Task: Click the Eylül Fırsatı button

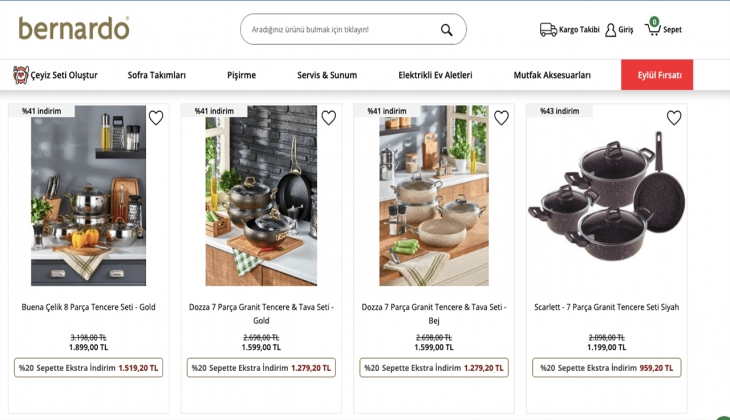Action: [657, 75]
